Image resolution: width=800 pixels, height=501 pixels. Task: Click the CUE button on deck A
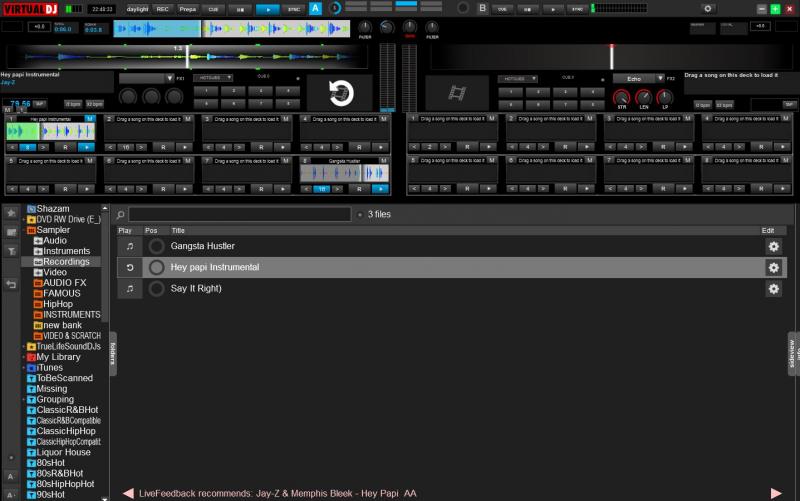pyautogui.click(x=213, y=9)
